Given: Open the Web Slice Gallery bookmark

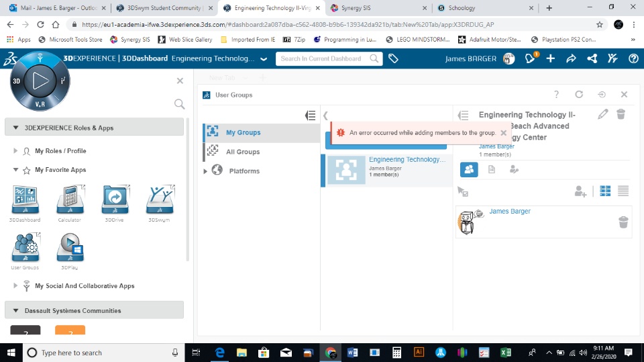Looking at the screenshot, I should (185, 40).
